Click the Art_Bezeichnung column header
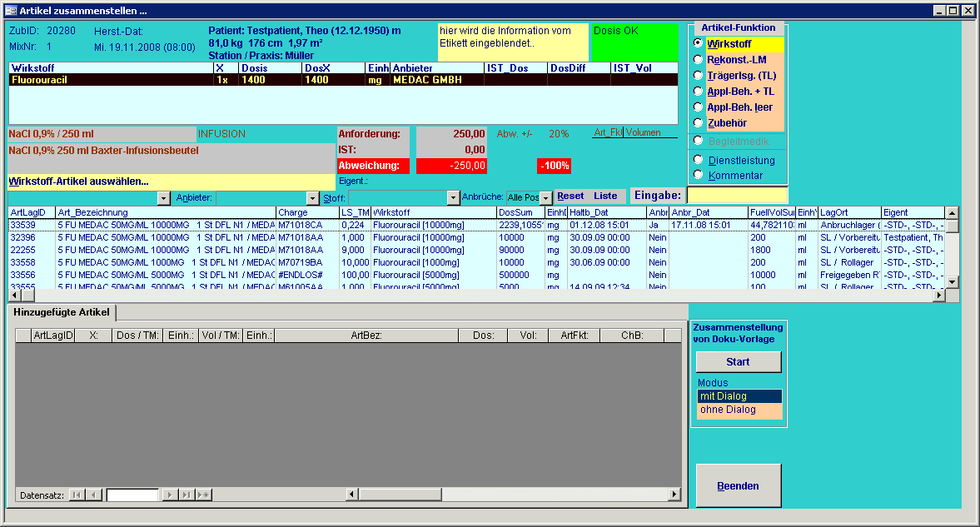The height and width of the screenshot is (527, 980). (x=166, y=212)
